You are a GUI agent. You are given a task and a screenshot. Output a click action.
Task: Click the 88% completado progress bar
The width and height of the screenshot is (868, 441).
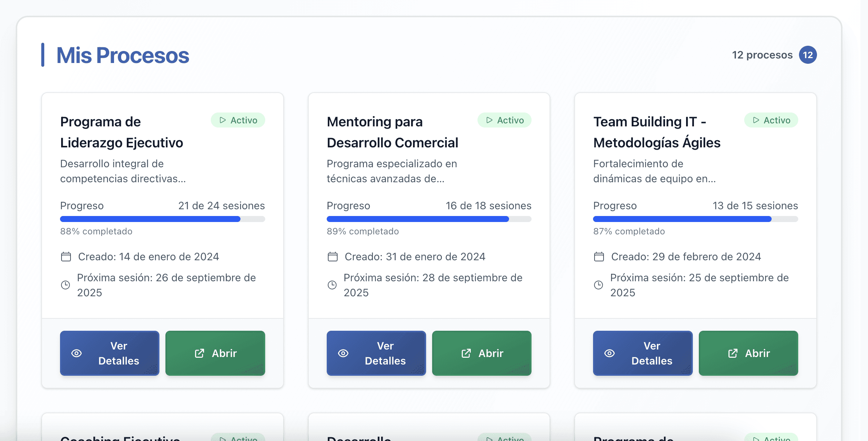coord(162,219)
